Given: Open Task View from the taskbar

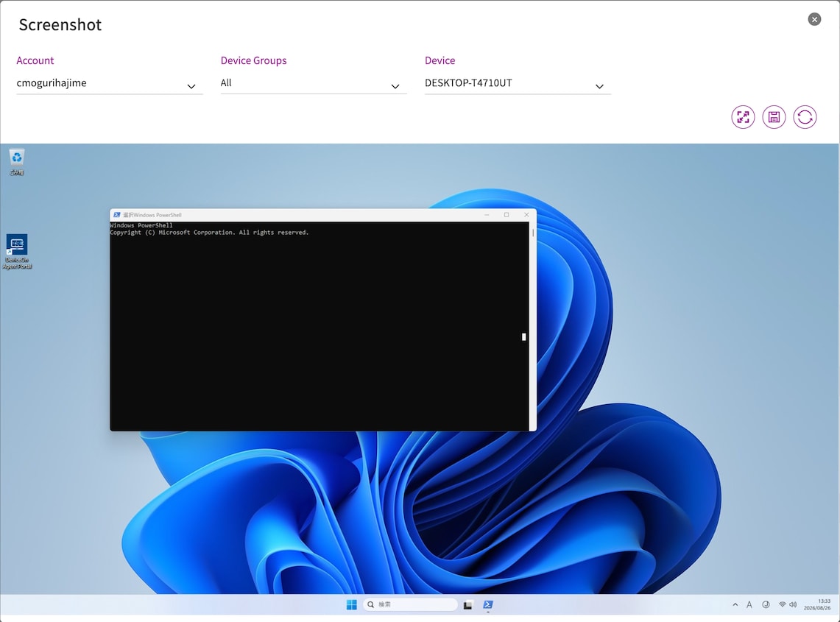Looking at the screenshot, I should click(467, 605).
